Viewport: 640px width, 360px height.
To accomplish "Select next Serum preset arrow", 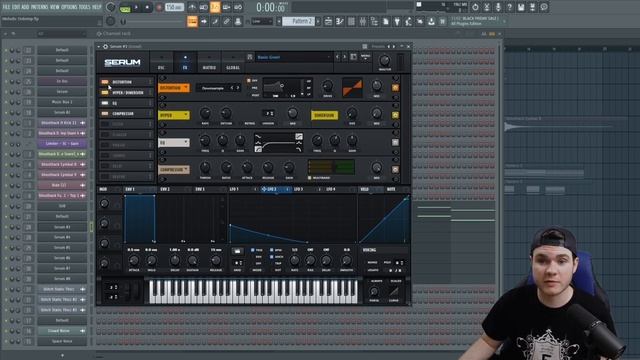I will coord(344,57).
